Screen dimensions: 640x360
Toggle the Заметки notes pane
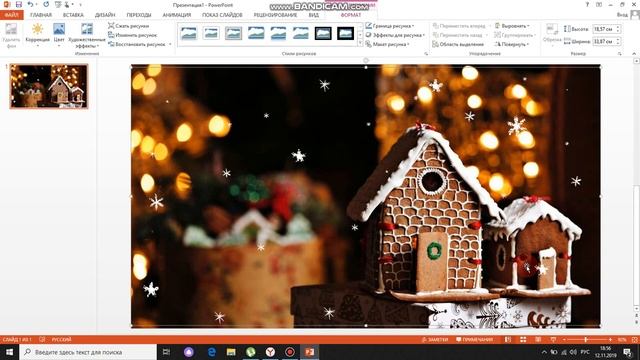tap(435, 340)
